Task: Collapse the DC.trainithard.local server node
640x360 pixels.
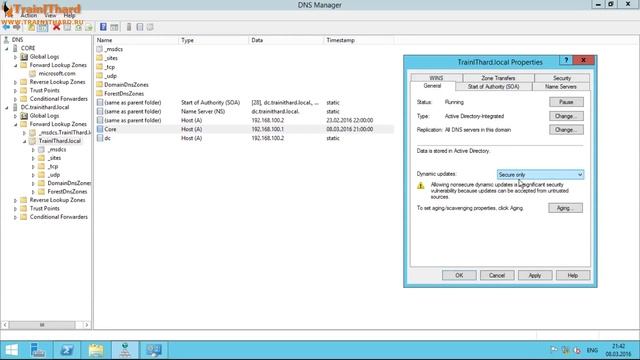Action: point(7,107)
